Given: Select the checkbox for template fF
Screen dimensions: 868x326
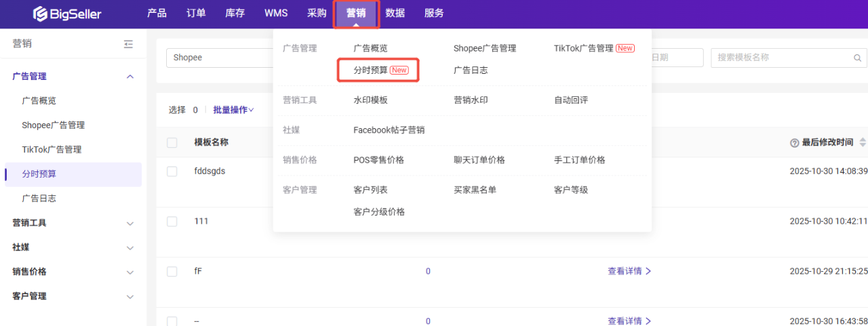Looking at the screenshot, I should 172,271.
